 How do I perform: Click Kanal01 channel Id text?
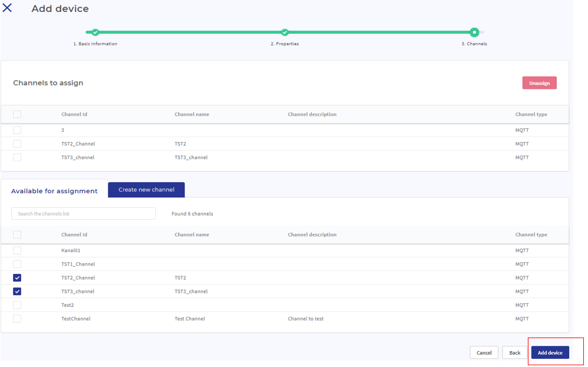pyautogui.click(x=71, y=250)
